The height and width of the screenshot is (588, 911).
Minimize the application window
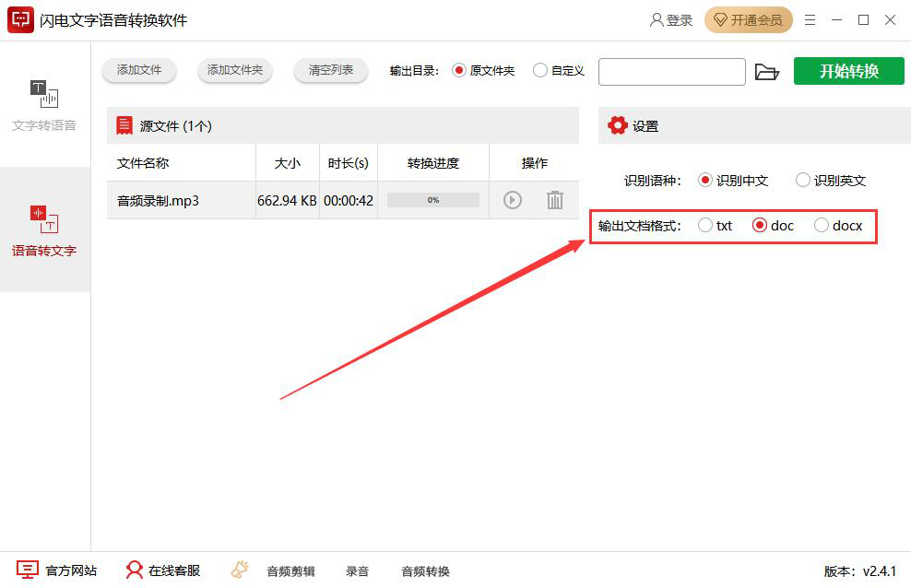(x=836, y=20)
